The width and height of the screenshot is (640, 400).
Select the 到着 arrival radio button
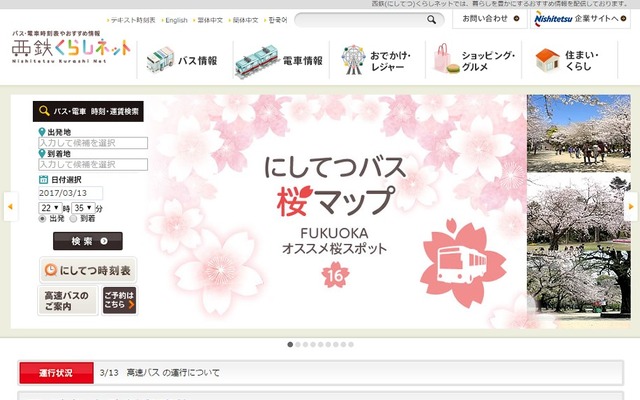pyautogui.click(x=73, y=219)
